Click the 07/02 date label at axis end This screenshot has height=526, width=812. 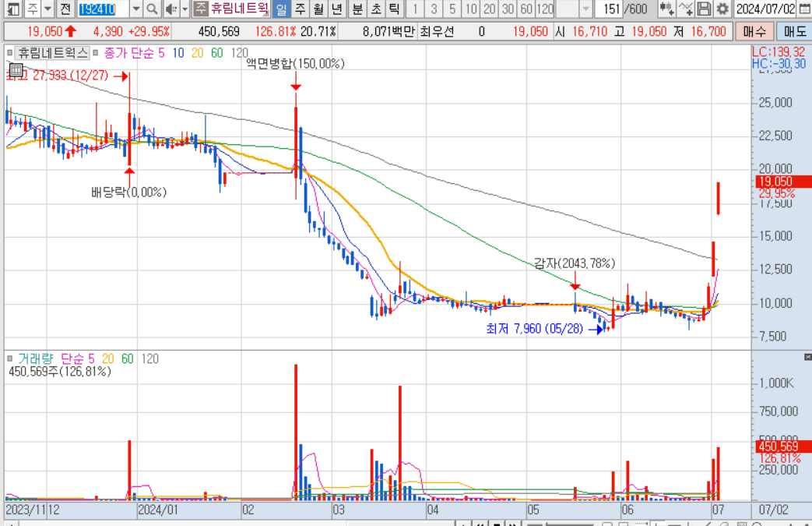[x=774, y=510]
